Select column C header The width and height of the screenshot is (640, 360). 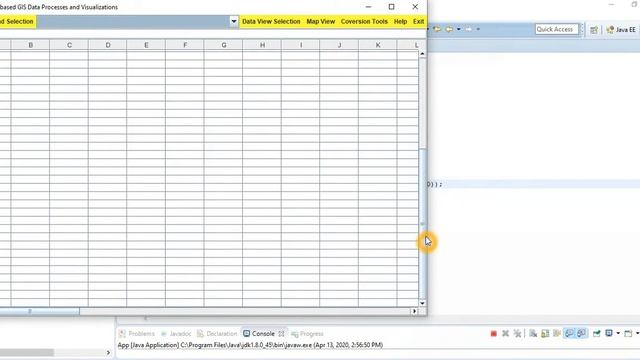click(x=69, y=45)
